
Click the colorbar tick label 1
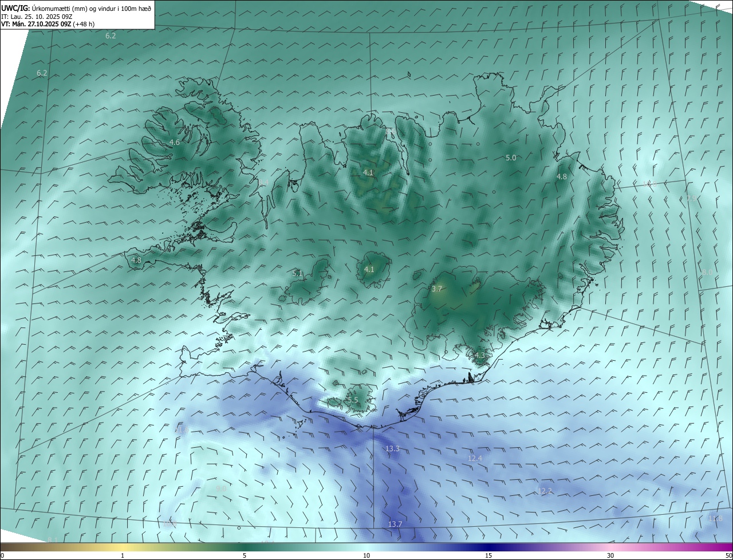click(x=123, y=556)
